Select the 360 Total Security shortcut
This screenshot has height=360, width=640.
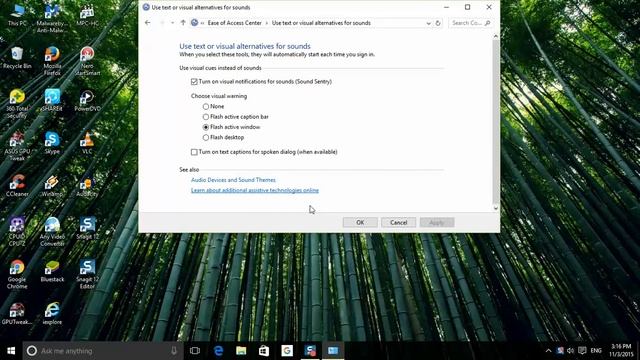(17, 104)
